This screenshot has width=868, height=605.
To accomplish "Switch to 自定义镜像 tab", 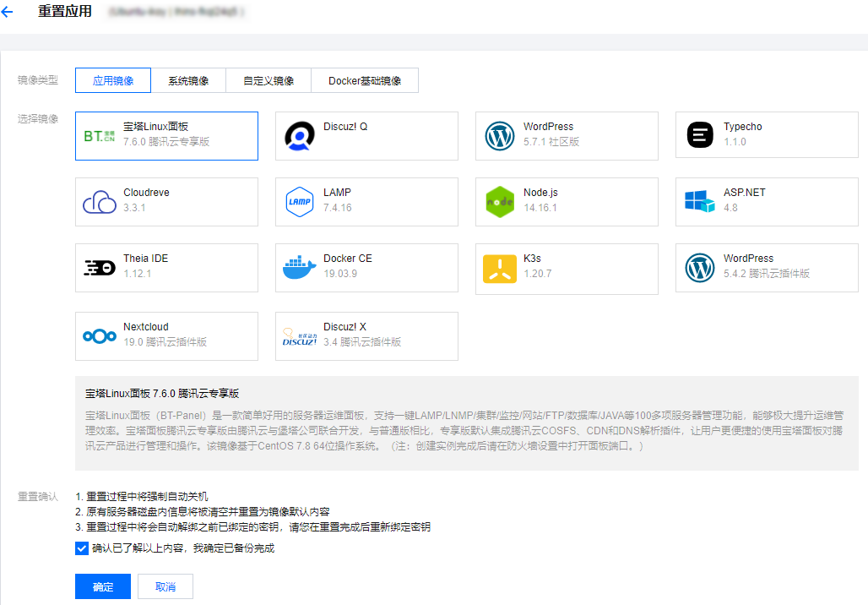I will 269,80.
